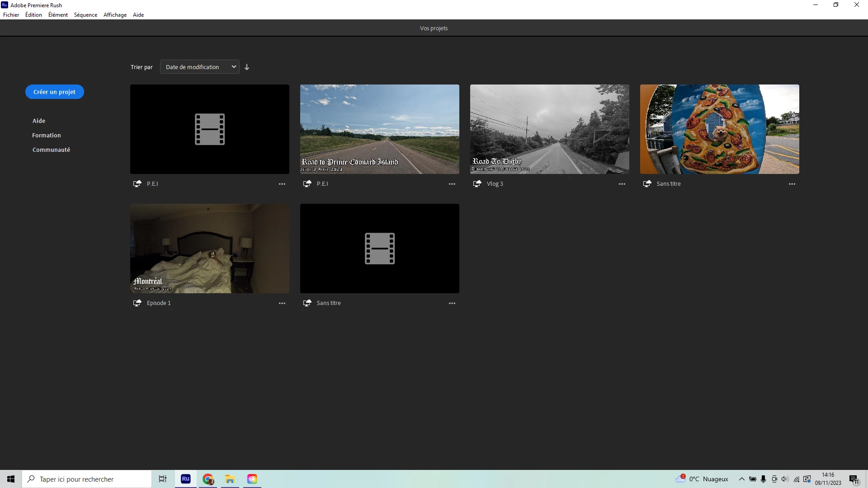868x488 pixels.
Task: Click Créer un projet button
Action: click(x=54, y=92)
